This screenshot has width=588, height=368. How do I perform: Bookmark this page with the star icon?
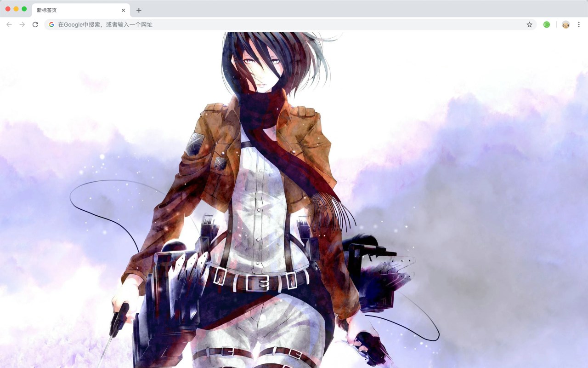(x=529, y=24)
